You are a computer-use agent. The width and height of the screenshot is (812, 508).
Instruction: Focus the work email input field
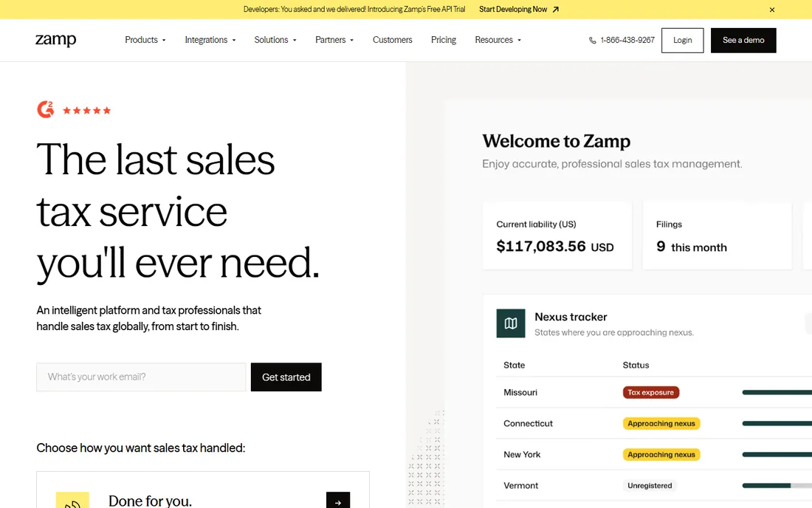click(x=141, y=377)
